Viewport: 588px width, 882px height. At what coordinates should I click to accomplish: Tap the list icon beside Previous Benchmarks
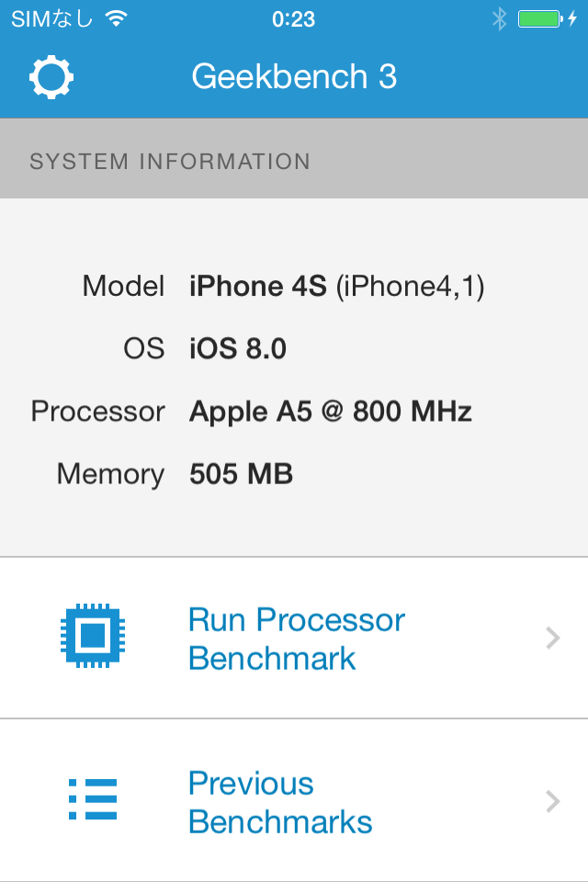(93, 799)
